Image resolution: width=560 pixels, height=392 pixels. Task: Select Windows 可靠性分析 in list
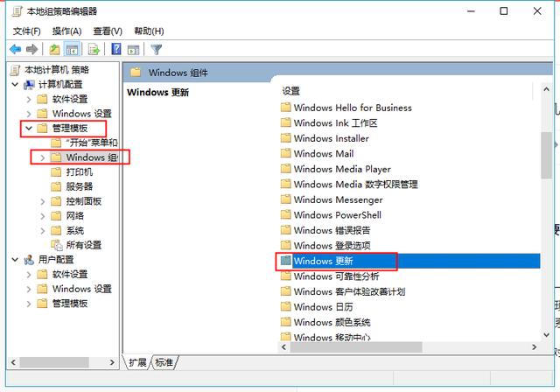(x=336, y=276)
